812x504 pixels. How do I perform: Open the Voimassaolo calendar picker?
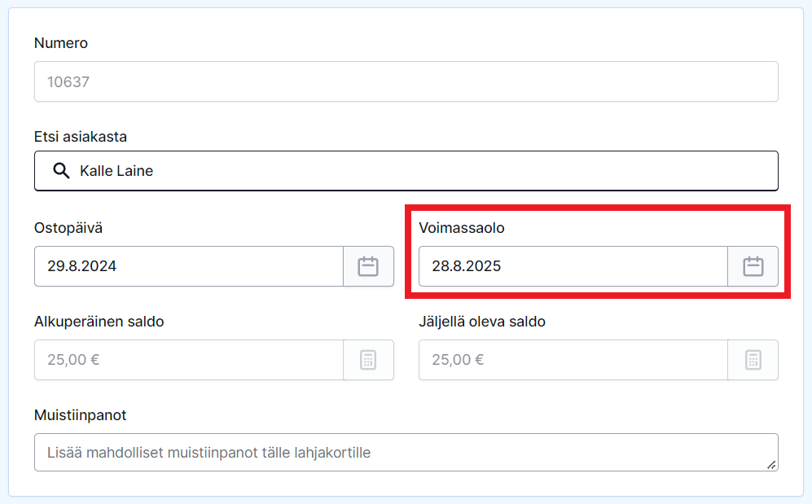[x=753, y=266]
